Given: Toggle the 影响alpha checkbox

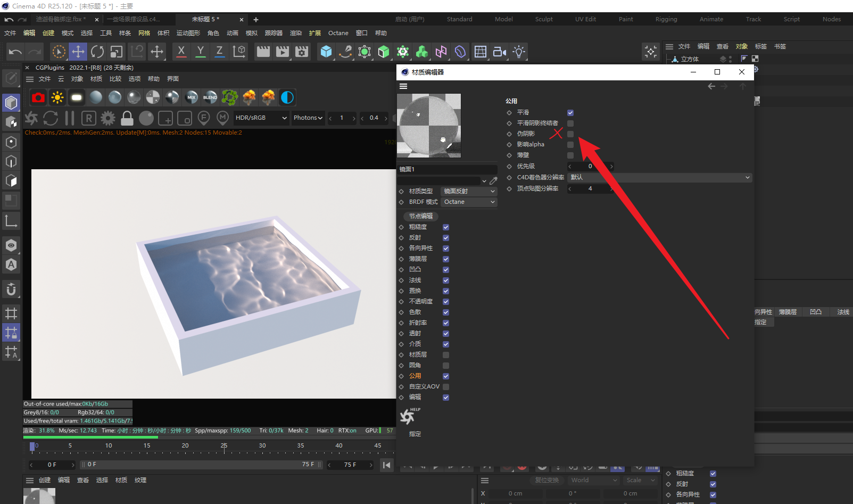Looking at the screenshot, I should [x=570, y=145].
